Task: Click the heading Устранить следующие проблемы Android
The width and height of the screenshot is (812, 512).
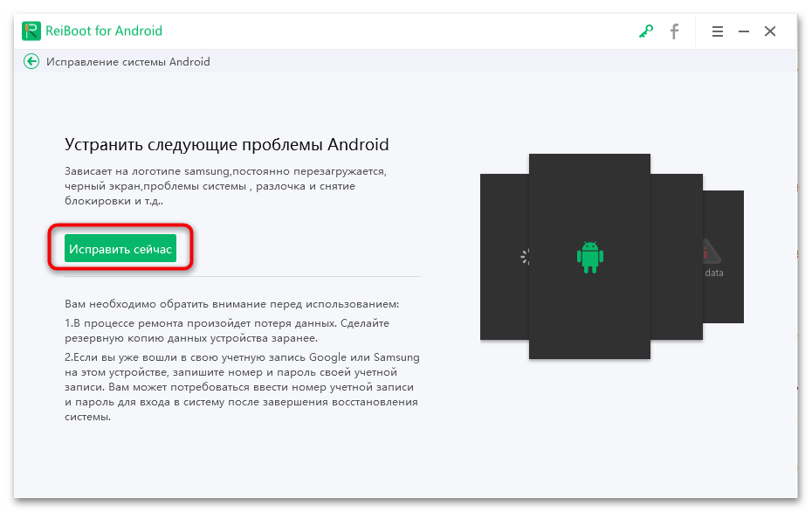Action: (226, 144)
